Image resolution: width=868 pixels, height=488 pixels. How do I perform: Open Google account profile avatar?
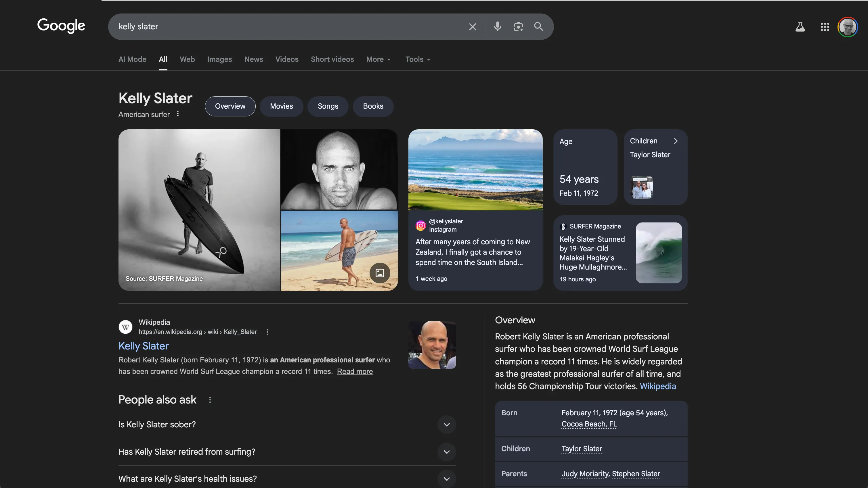pyautogui.click(x=848, y=27)
